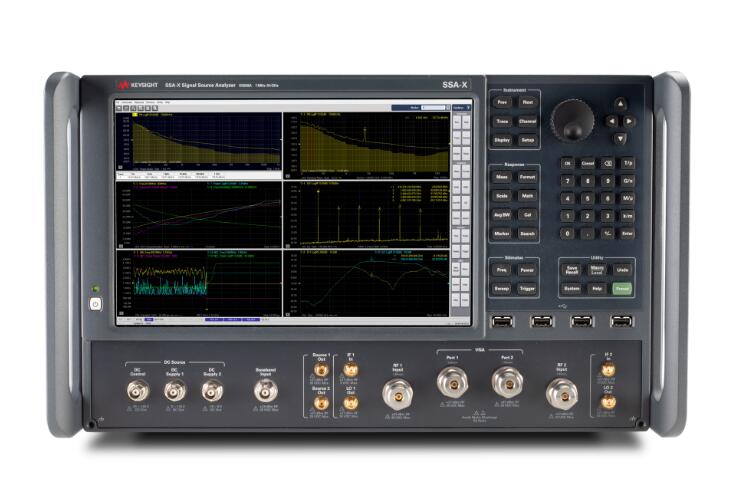Select the Prev instrument key
The width and height of the screenshot is (743, 504).
pyautogui.click(x=502, y=102)
